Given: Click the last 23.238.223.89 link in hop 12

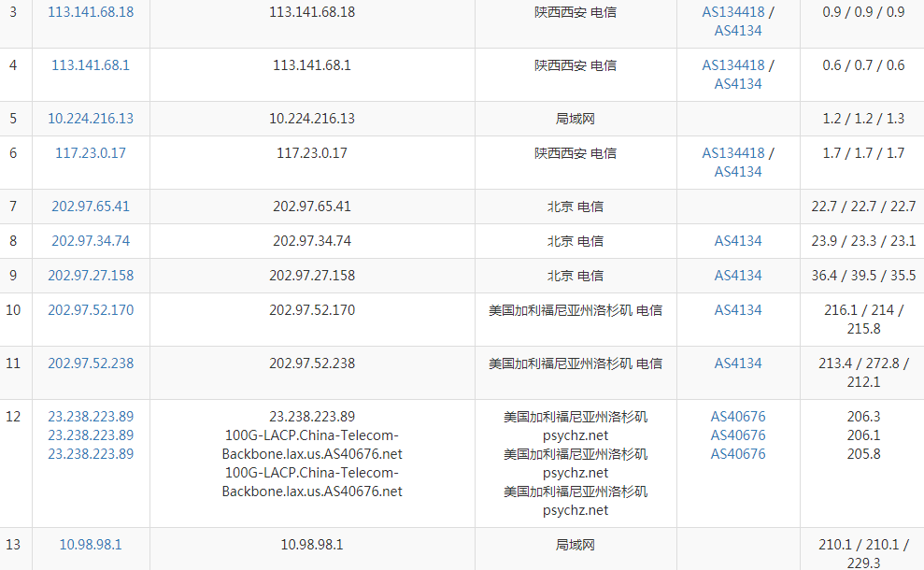Looking at the screenshot, I should pos(91,454).
